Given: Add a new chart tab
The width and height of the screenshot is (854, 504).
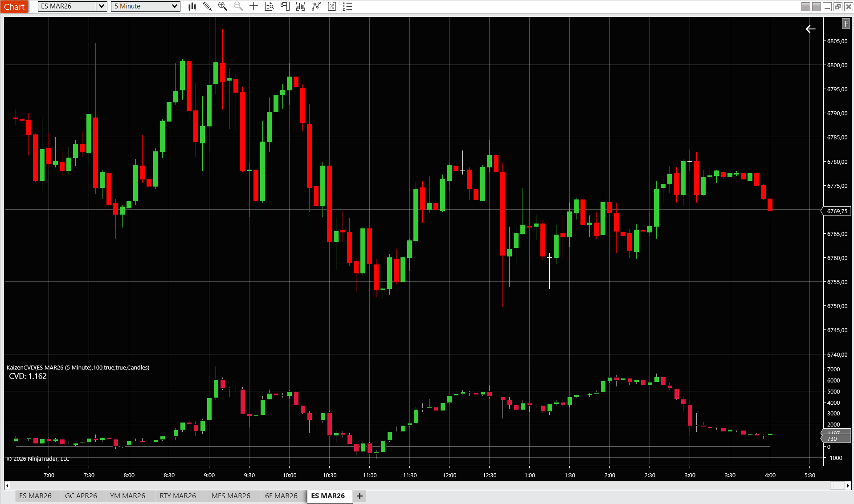Looking at the screenshot, I should [360, 496].
